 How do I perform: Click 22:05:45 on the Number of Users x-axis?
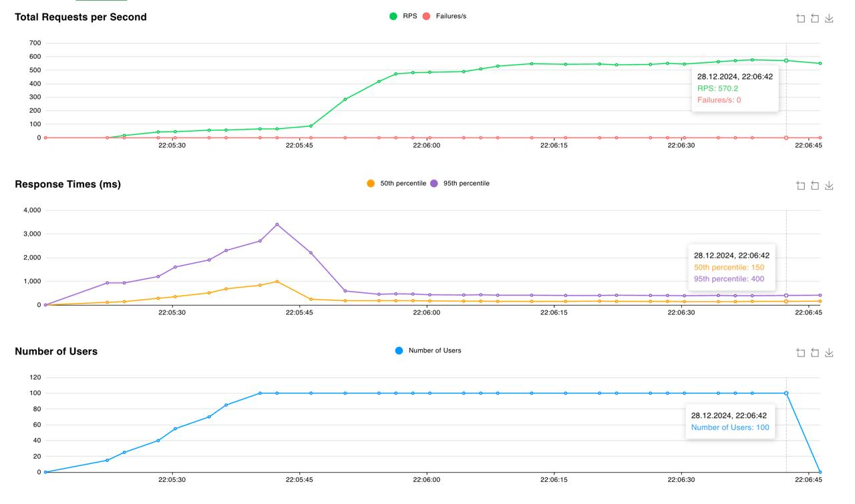pos(299,479)
